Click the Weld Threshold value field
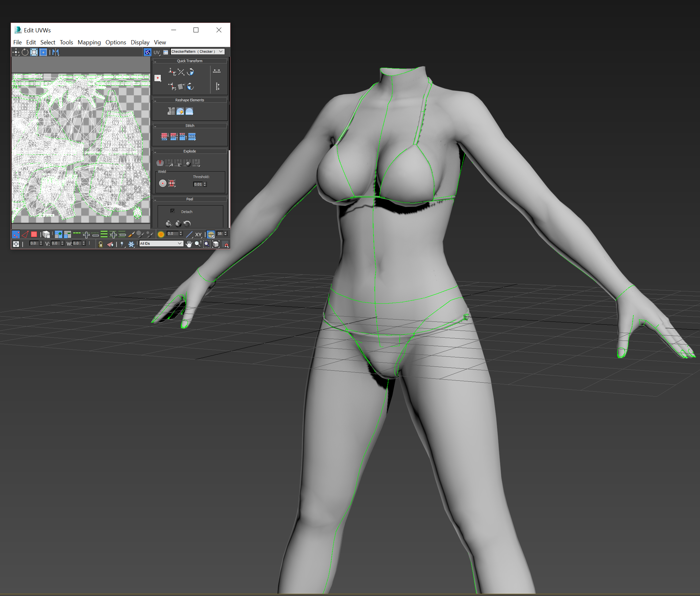This screenshot has height=596, width=700. coord(198,184)
